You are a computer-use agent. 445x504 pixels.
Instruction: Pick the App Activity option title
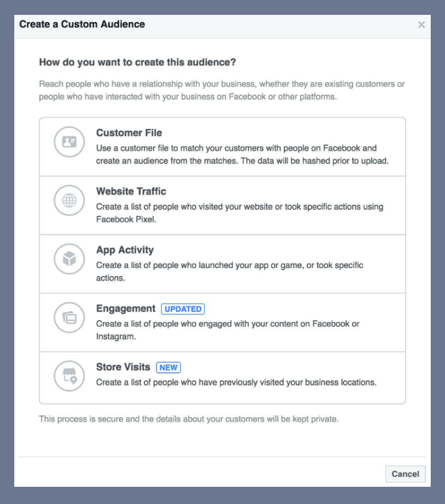pyautogui.click(x=125, y=250)
